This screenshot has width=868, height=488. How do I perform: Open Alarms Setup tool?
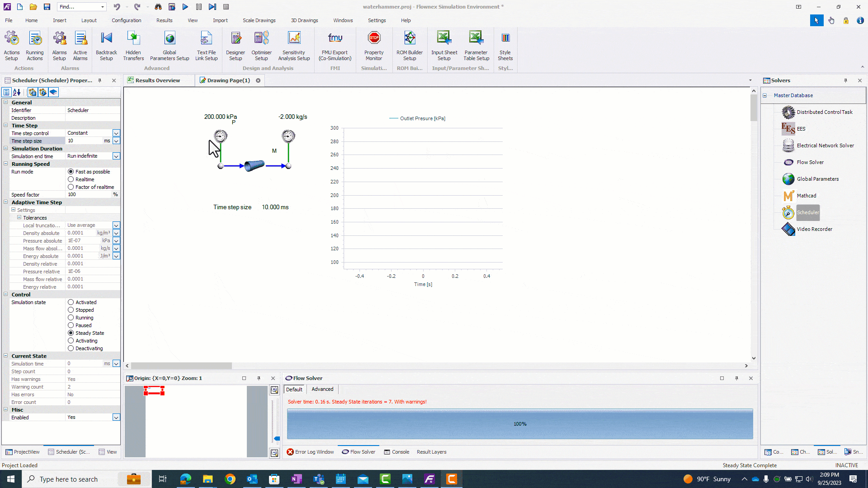[x=59, y=46]
